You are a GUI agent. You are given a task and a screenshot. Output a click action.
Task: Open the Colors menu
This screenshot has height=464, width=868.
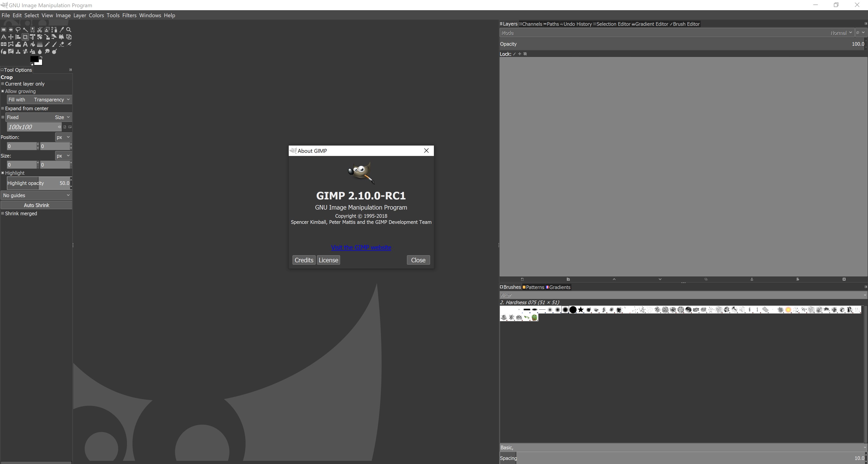(x=96, y=15)
